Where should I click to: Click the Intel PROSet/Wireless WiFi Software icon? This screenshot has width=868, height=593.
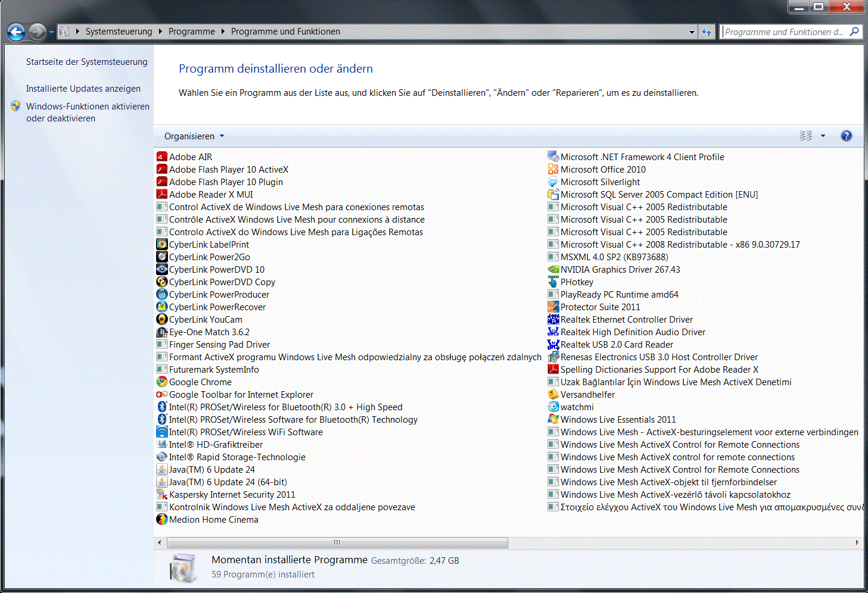161,432
